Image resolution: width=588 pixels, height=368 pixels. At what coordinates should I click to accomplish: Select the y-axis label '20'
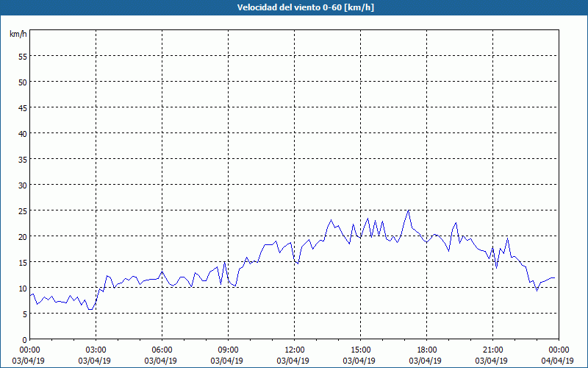coord(23,236)
